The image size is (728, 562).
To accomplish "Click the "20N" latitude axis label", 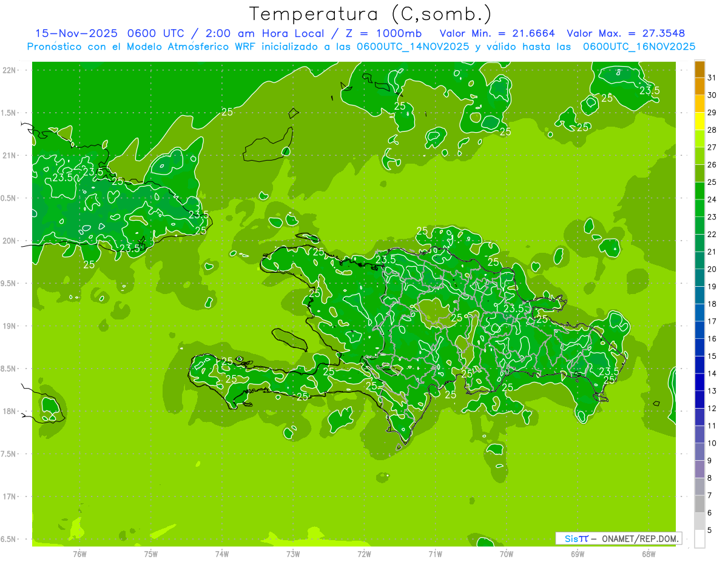I will tap(9, 241).
